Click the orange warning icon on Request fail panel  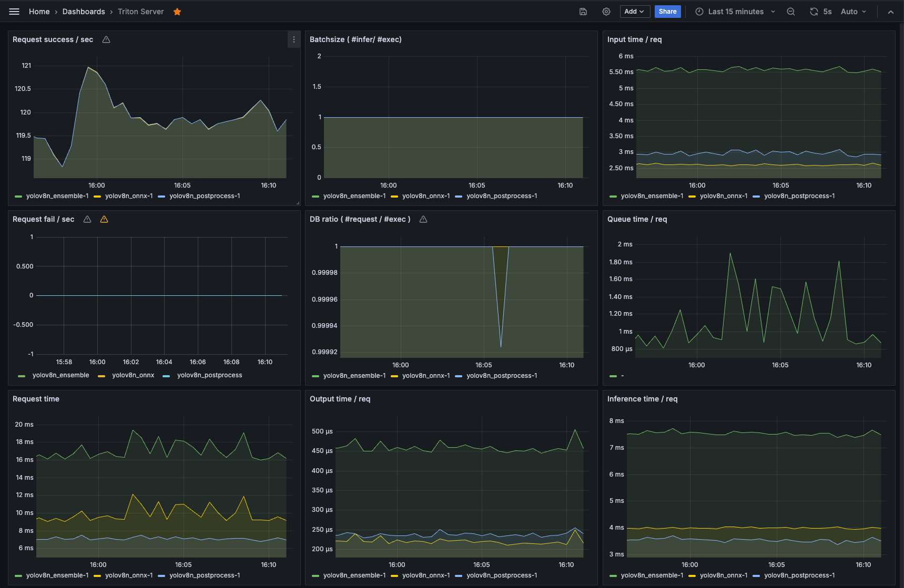click(104, 219)
